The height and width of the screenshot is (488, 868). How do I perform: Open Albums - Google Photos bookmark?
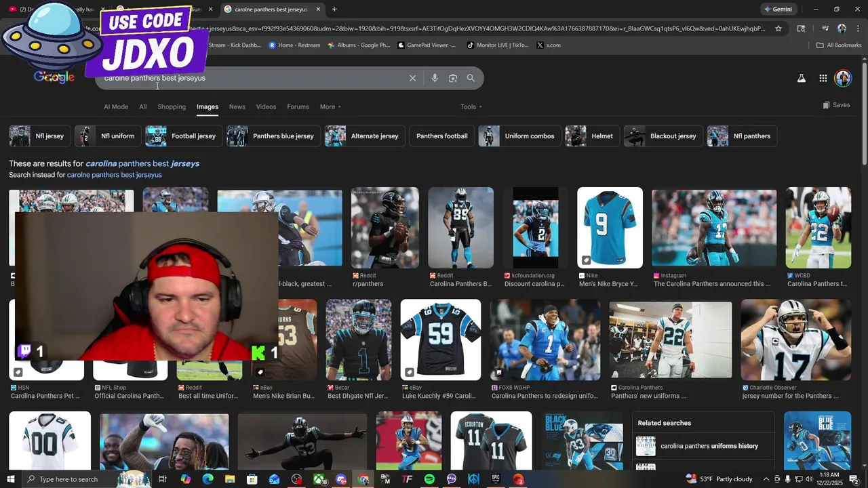click(359, 45)
